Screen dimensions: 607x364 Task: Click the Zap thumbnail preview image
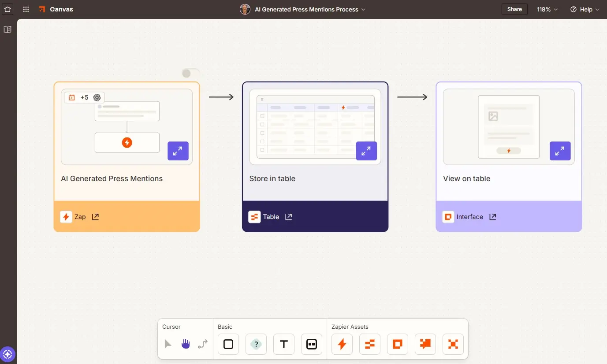[127, 127]
